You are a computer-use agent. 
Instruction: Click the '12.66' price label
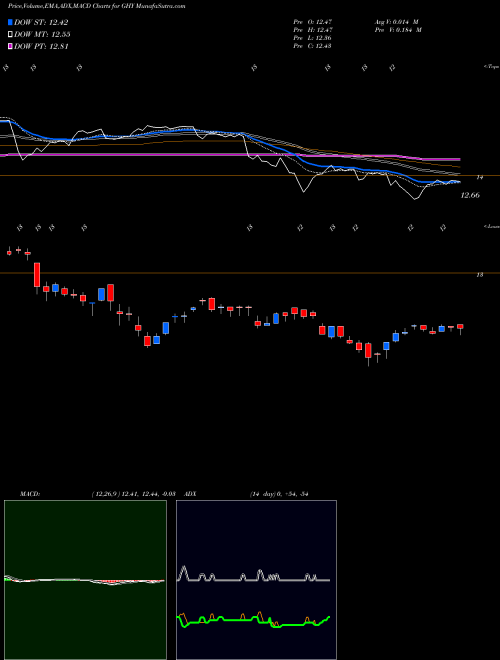[470, 195]
